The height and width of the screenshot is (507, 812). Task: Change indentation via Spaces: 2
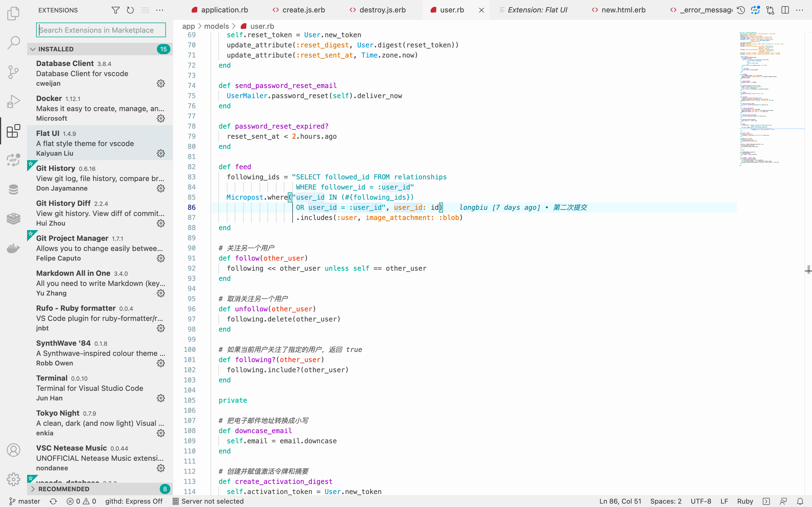pos(666,501)
